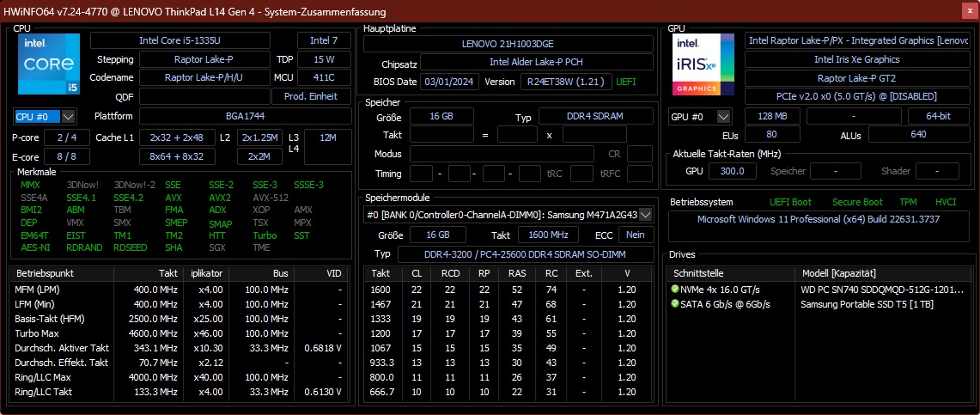Click the AVX2 feature label
Image resolution: width=980 pixels, height=415 pixels.
(219, 198)
